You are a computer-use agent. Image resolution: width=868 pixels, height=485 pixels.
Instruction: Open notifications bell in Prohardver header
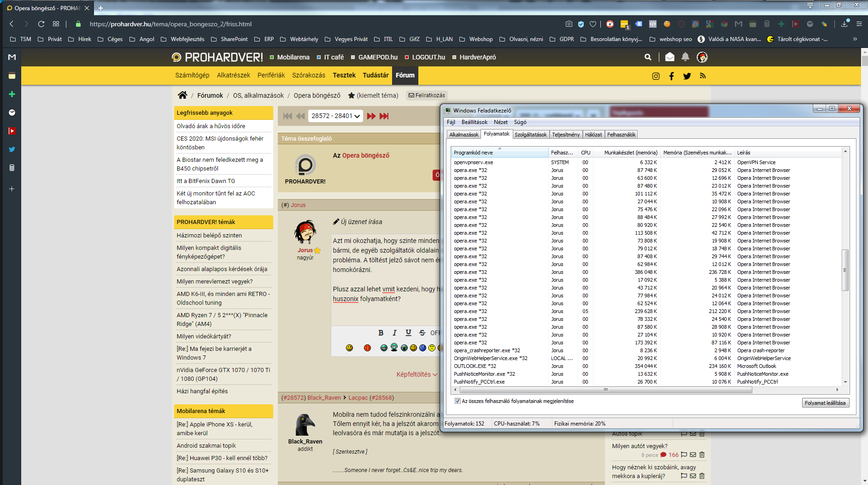[686, 57]
